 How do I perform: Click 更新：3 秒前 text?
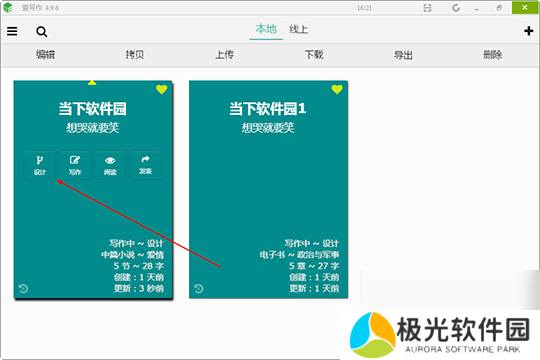(x=139, y=288)
